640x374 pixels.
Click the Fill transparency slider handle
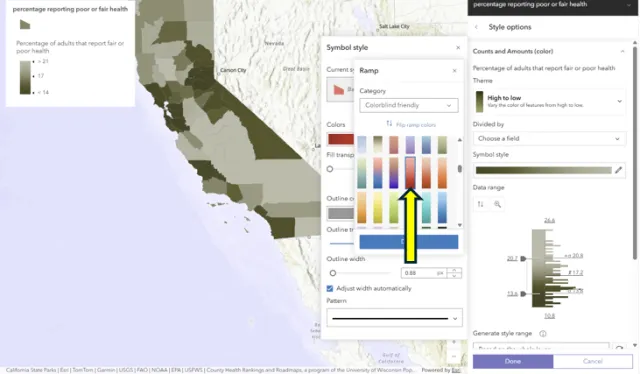[330, 169]
